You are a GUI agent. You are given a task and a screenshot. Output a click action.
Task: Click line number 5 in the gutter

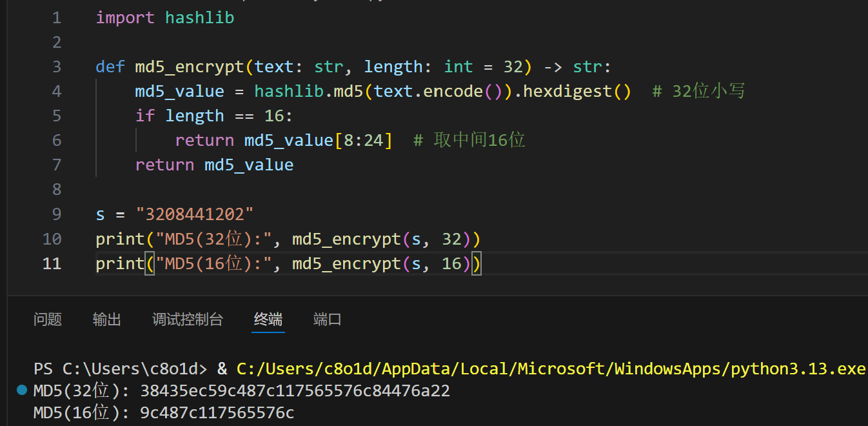coord(57,116)
